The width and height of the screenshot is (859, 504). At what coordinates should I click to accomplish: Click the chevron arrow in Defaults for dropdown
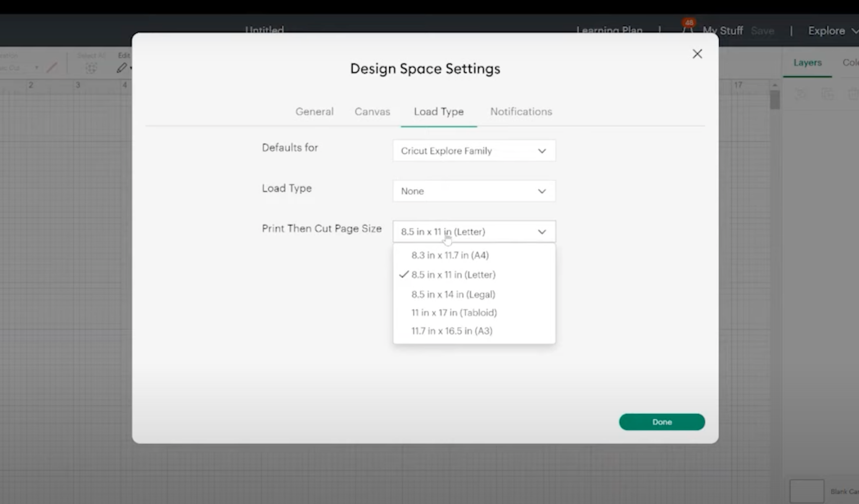[x=542, y=151]
